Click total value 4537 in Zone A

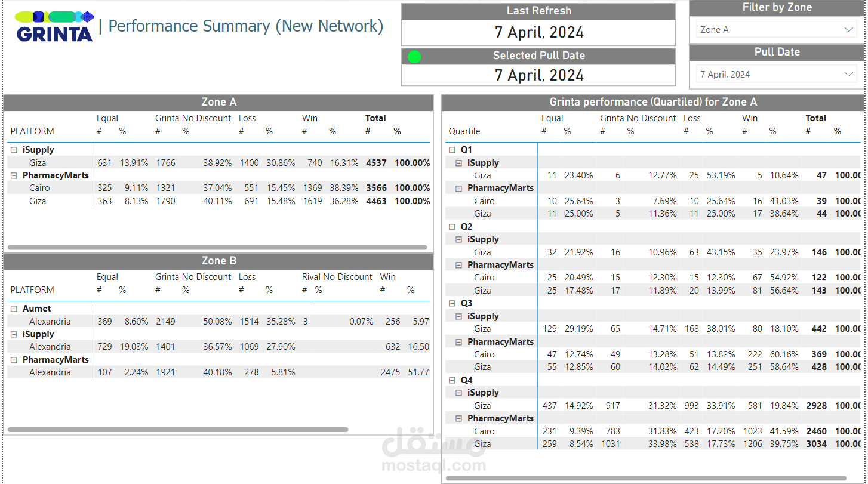click(377, 163)
